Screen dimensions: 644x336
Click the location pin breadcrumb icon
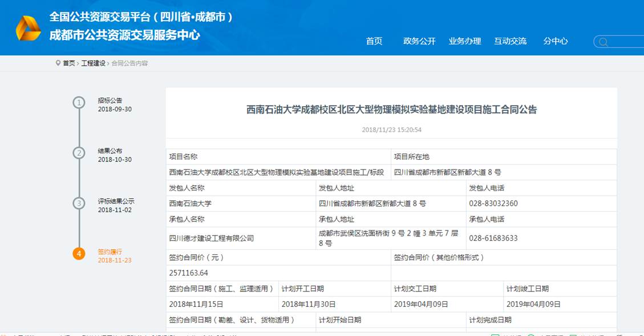58,63
